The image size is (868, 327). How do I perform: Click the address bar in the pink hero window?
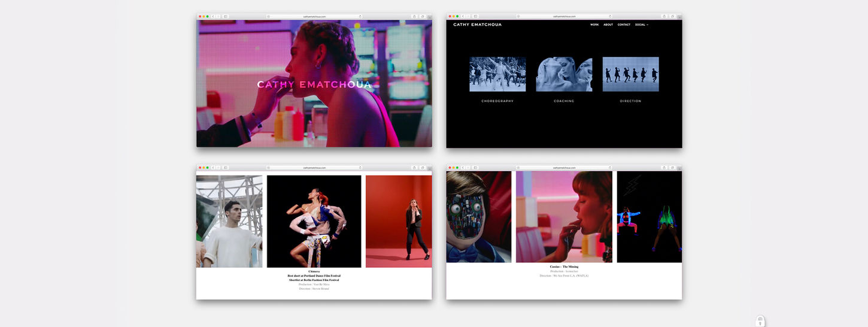pyautogui.click(x=314, y=17)
